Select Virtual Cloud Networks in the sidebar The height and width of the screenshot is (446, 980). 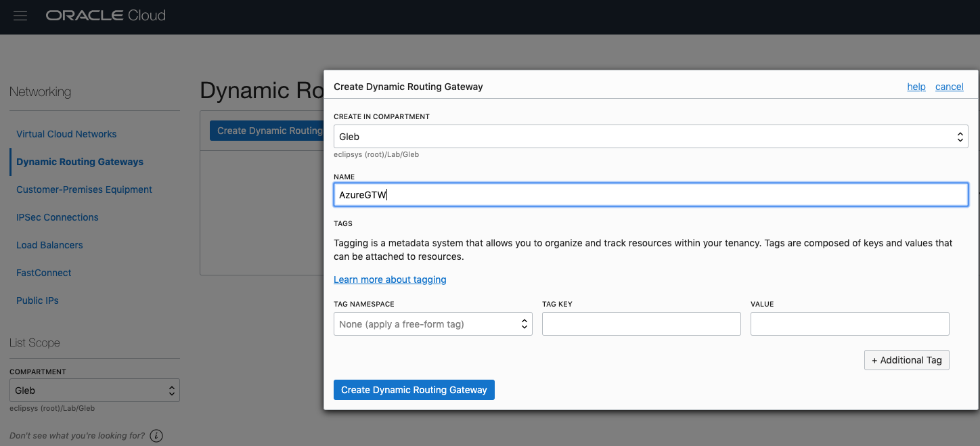click(66, 133)
